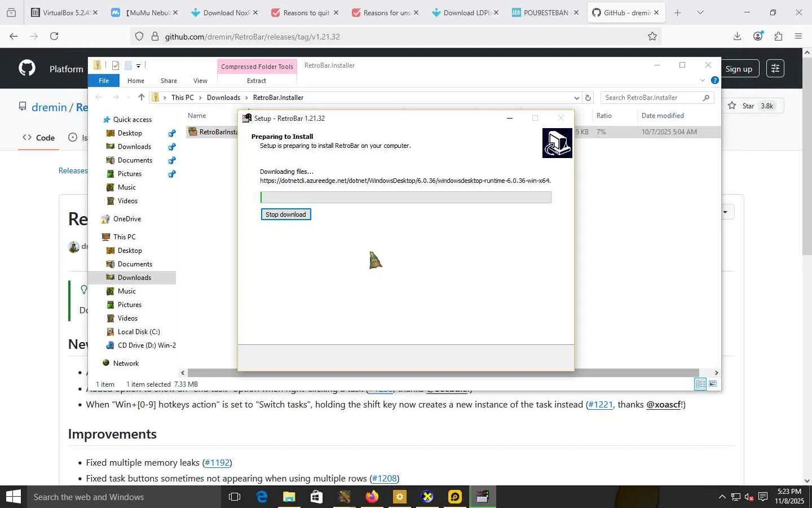
Task: Select OneDrive in the navigation pane
Action: 127,219
